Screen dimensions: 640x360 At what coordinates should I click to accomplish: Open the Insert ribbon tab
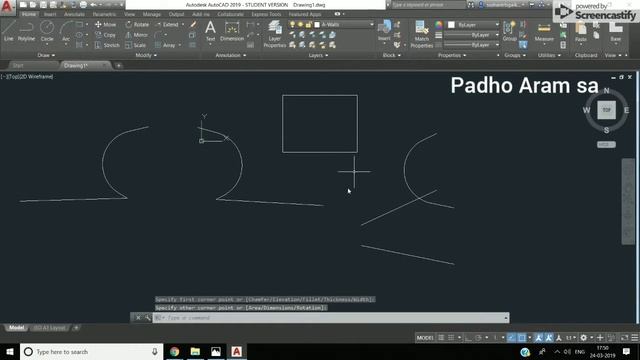pyautogui.click(x=50, y=14)
